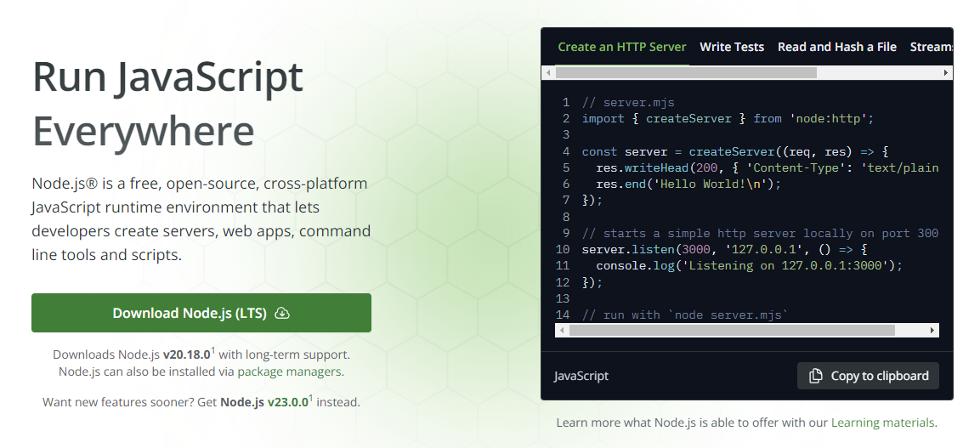Open the package managers link

(289, 371)
